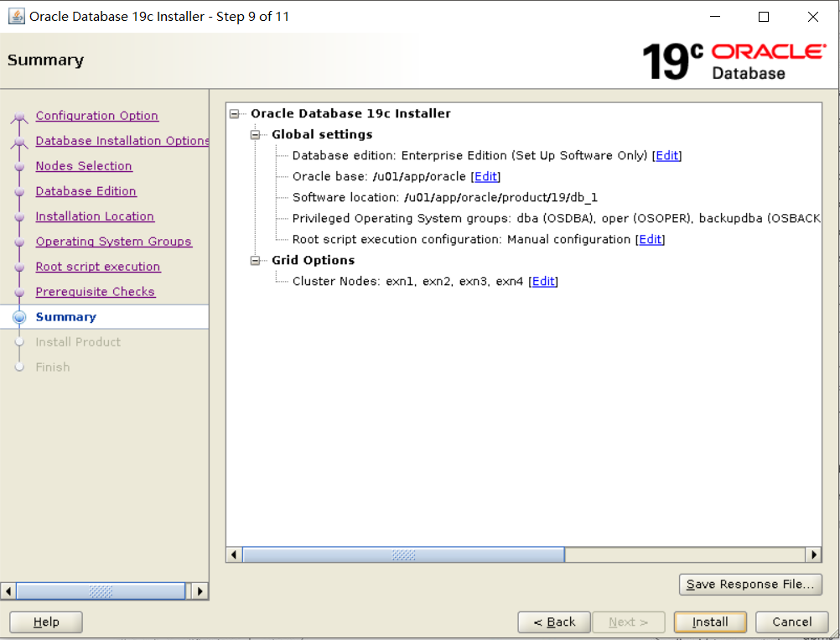840x640 pixels.
Task: Open the Installation Location step
Action: coord(95,216)
